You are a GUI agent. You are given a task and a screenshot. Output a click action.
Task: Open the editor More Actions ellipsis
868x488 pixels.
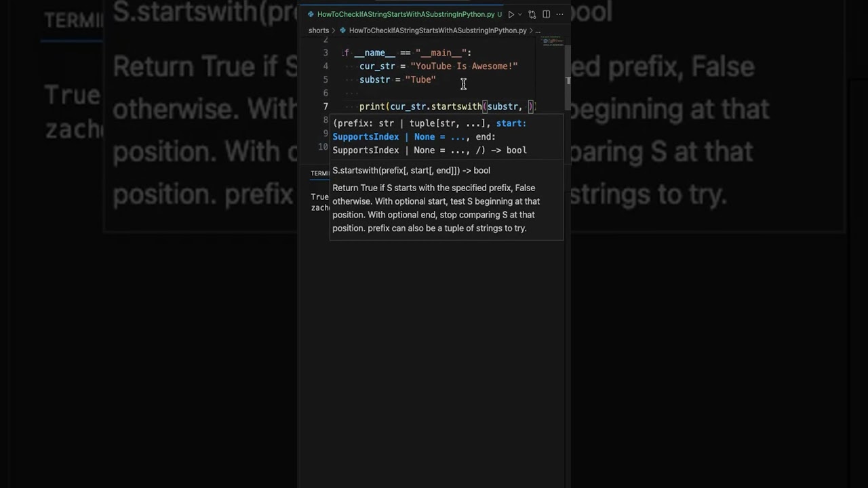tap(559, 14)
